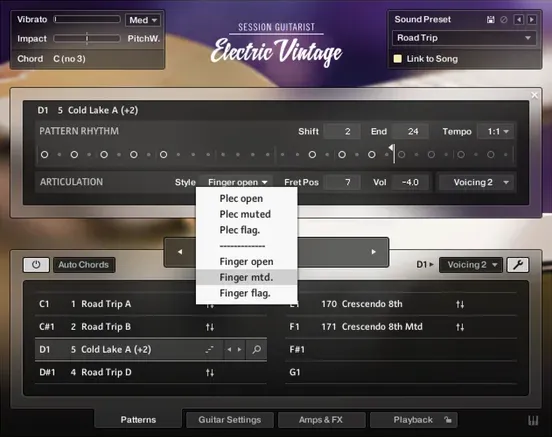The image size is (552, 437).
Task: Save the current sound preset
Action: [490, 20]
